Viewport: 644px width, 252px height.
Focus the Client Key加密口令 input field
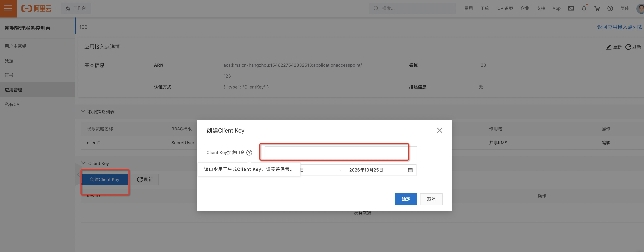[x=336, y=152]
